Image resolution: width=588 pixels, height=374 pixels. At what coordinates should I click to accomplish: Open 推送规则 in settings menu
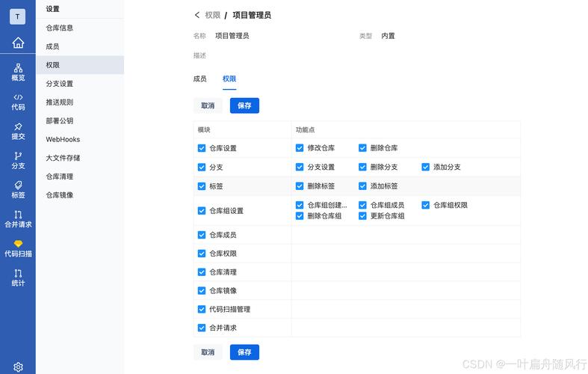(x=80, y=102)
